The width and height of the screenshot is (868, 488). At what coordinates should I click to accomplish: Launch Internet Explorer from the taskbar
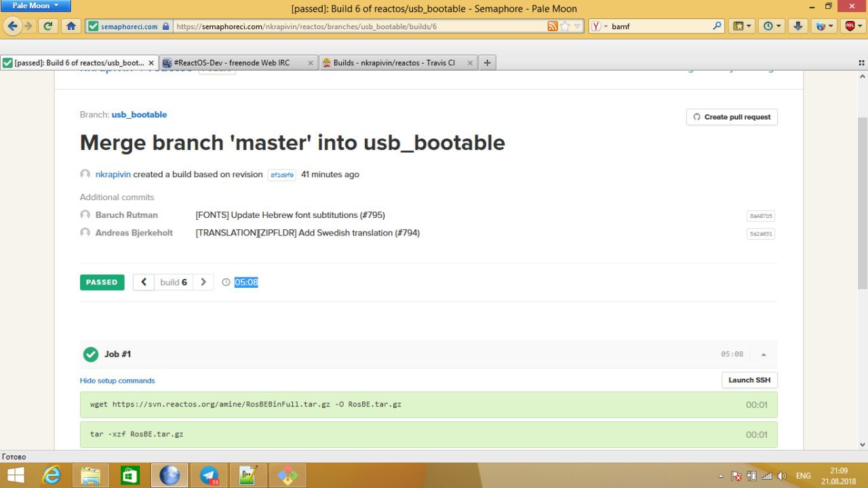coord(52,475)
